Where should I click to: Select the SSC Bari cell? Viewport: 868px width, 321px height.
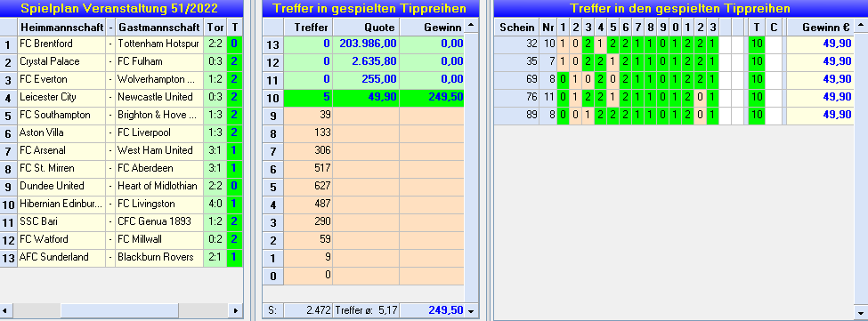click(x=61, y=221)
